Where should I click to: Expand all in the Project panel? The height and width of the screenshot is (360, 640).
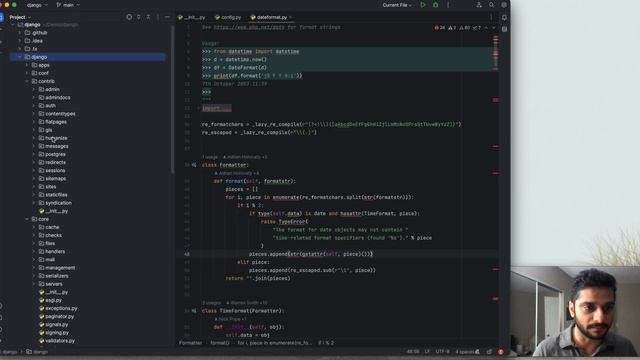coord(139,17)
